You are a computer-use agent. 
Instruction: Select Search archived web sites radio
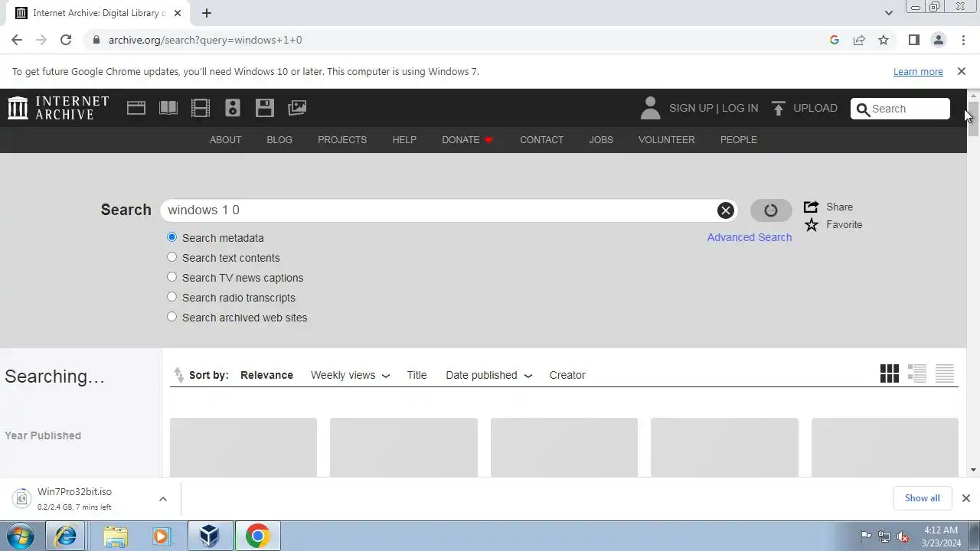click(x=171, y=317)
